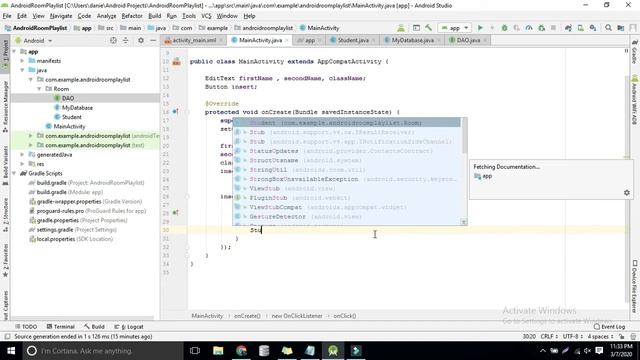Open the Refactor menu
The image size is (640, 360).
click(132, 16)
